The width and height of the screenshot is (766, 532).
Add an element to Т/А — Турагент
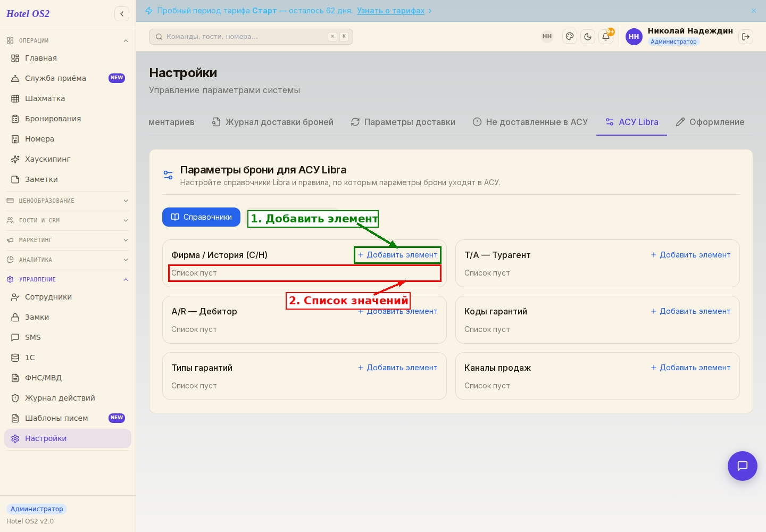(x=690, y=255)
